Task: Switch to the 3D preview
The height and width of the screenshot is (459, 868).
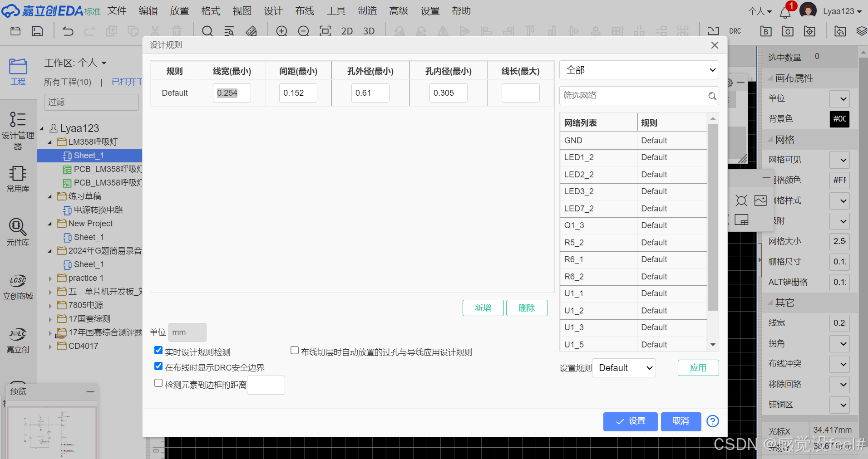Action: [369, 31]
